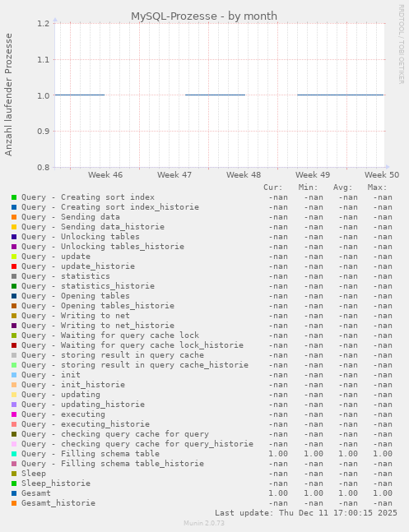Click the y-axis value '0.8'
Image resolution: width=409 pixels, height=532 pixels.
pyautogui.click(x=44, y=167)
